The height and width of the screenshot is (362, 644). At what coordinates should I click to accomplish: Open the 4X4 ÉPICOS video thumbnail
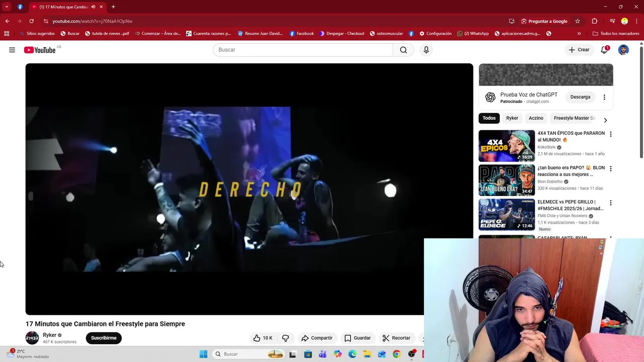(x=507, y=146)
